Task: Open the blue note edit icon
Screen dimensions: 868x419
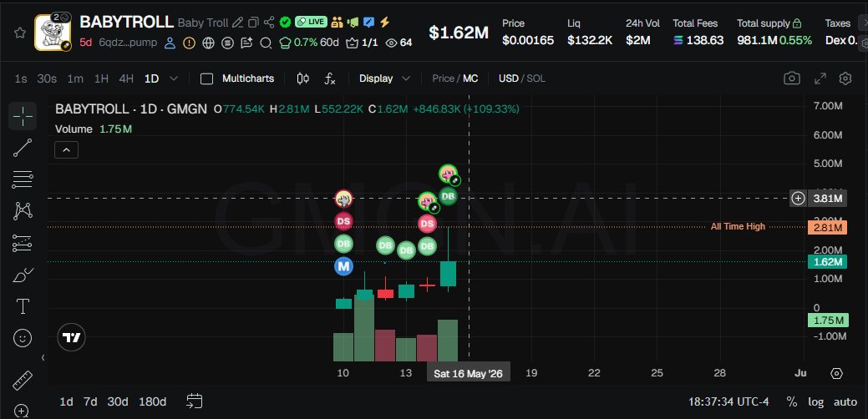Action: click(x=368, y=23)
